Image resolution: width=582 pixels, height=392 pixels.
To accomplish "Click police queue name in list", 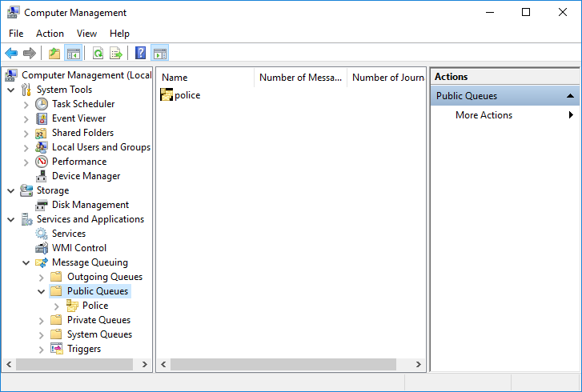I will click(x=187, y=95).
